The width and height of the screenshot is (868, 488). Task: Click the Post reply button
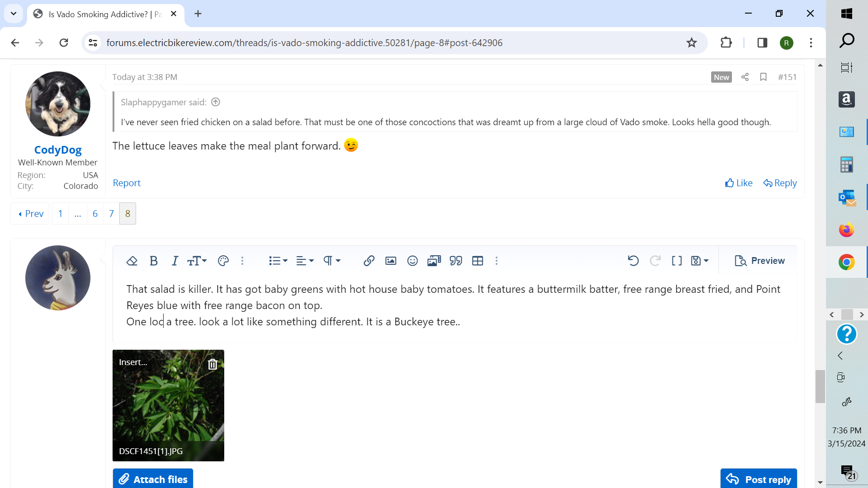pos(759,479)
